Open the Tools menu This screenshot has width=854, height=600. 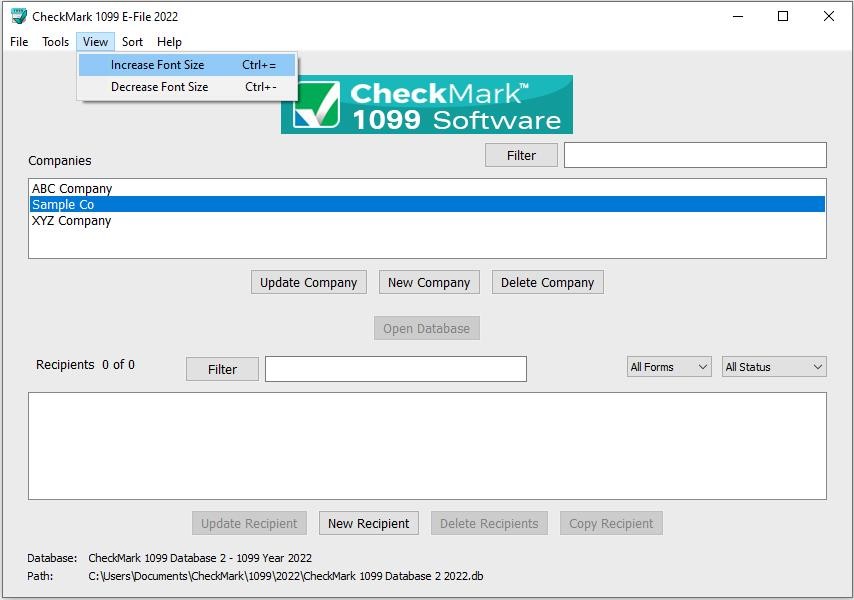pos(55,42)
